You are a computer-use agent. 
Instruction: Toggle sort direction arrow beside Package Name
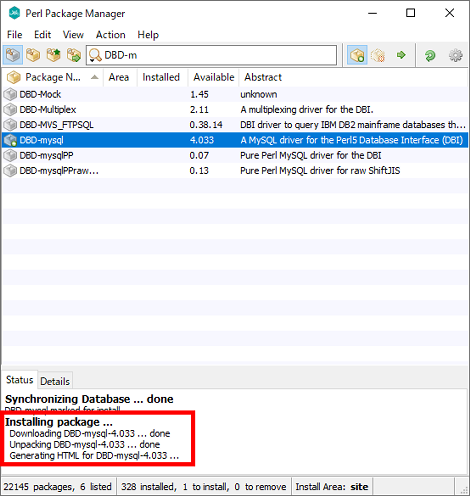click(x=95, y=77)
